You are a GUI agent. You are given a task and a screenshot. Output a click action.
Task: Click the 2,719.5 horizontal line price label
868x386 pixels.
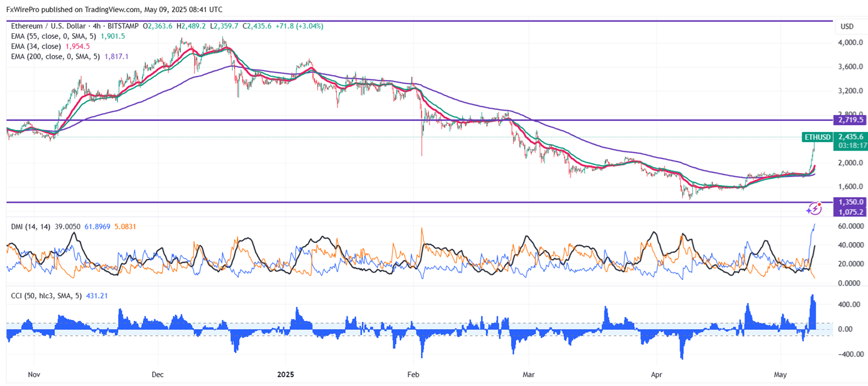(850, 120)
